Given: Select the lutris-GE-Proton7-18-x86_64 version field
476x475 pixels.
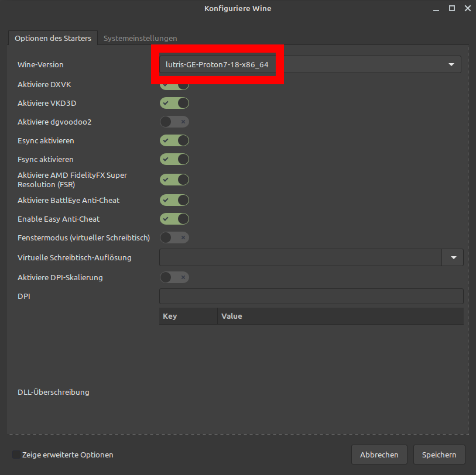Looking at the screenshot, I should point(217,64).
